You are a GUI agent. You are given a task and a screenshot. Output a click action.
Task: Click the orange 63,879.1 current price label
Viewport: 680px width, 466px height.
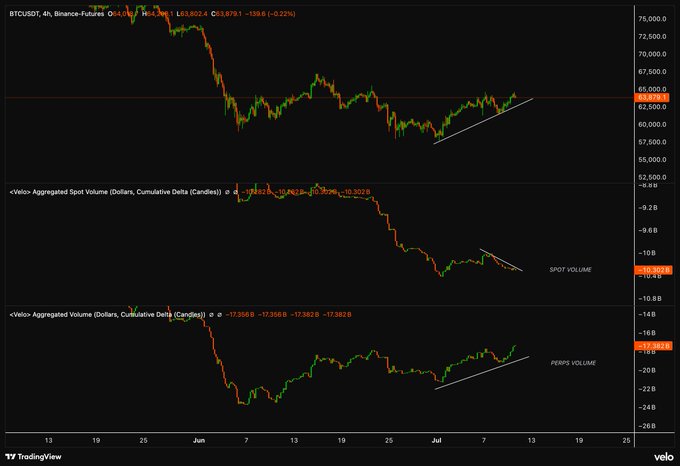653,98
